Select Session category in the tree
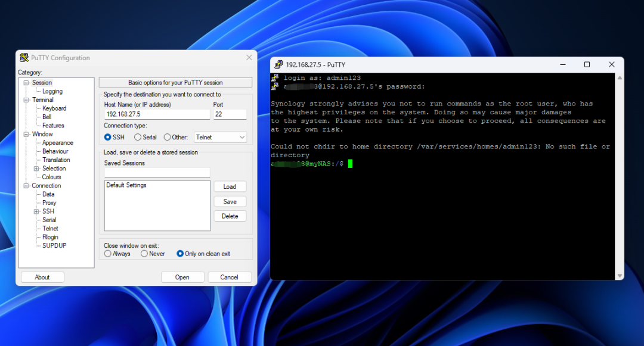Screen dimensions: 644x346 [x=42, y=83]
